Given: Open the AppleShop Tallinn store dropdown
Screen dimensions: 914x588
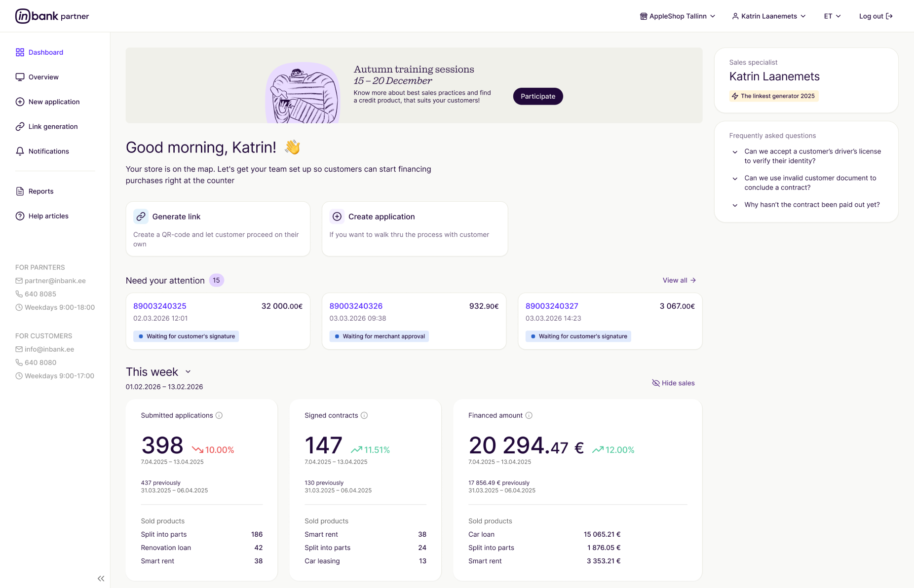Looking at the screenshot, I should click(678, 16).
